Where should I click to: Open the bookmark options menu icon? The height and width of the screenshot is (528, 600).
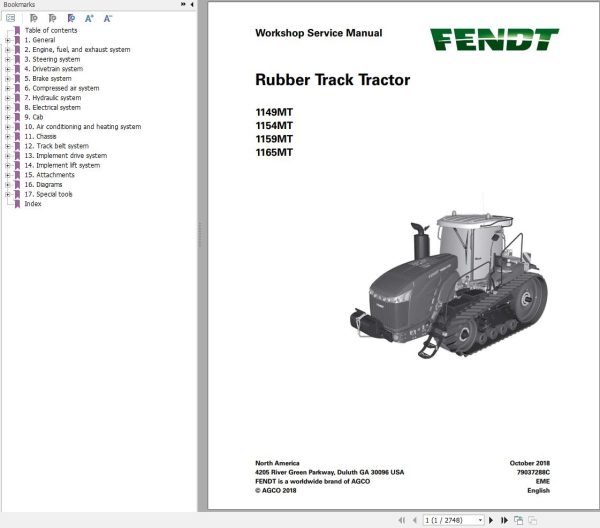tap(11, 18)
